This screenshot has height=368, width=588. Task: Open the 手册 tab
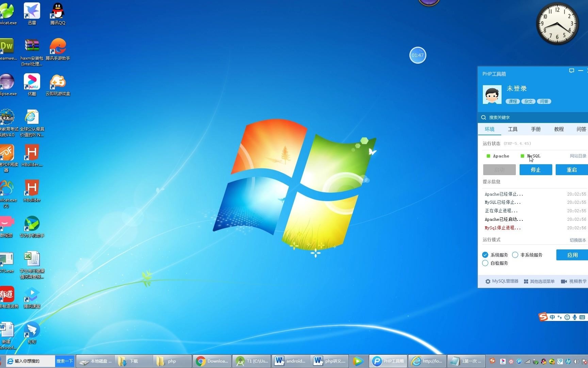[536, 129]
